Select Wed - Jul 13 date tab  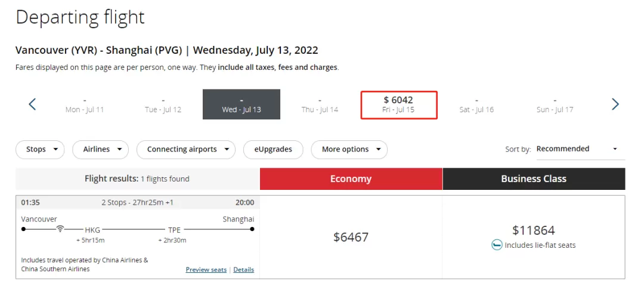(241, 104)
